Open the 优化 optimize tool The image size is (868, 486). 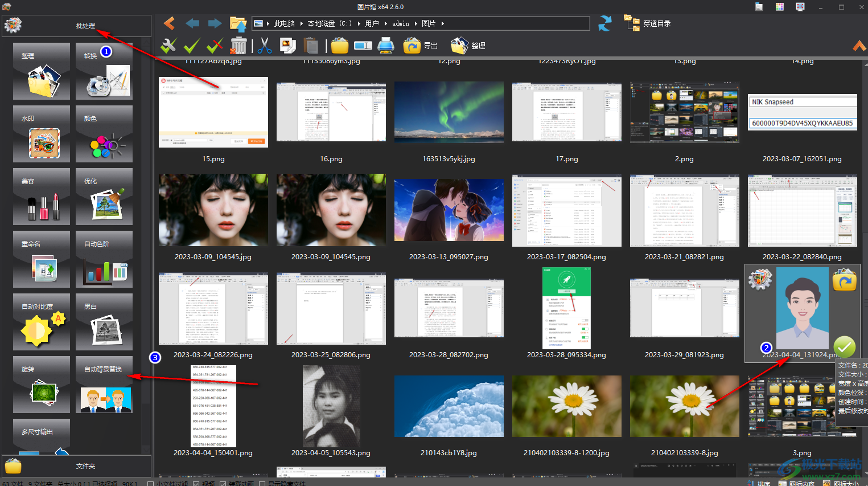click(x=104, y=197)
